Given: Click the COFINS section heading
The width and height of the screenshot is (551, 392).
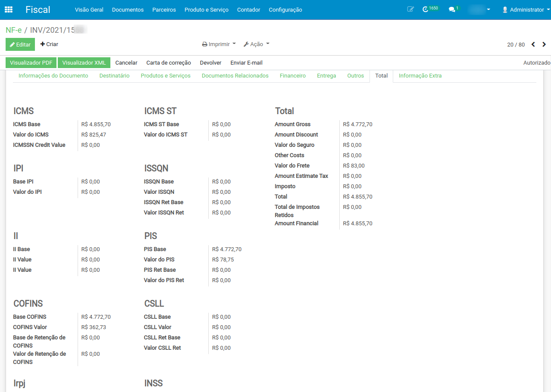Looking at the screenshot, I should pyautogui.click(x=28, y=304).
